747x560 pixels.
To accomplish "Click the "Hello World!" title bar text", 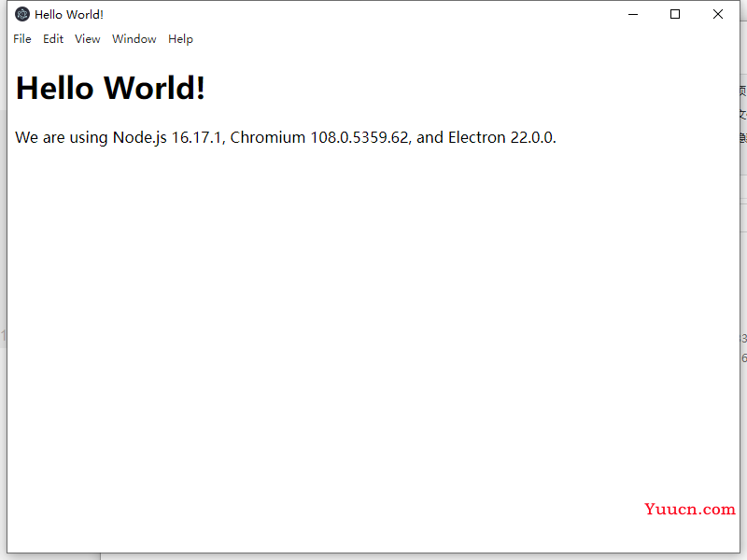I will pyautogui.click(x=69, y=15).
